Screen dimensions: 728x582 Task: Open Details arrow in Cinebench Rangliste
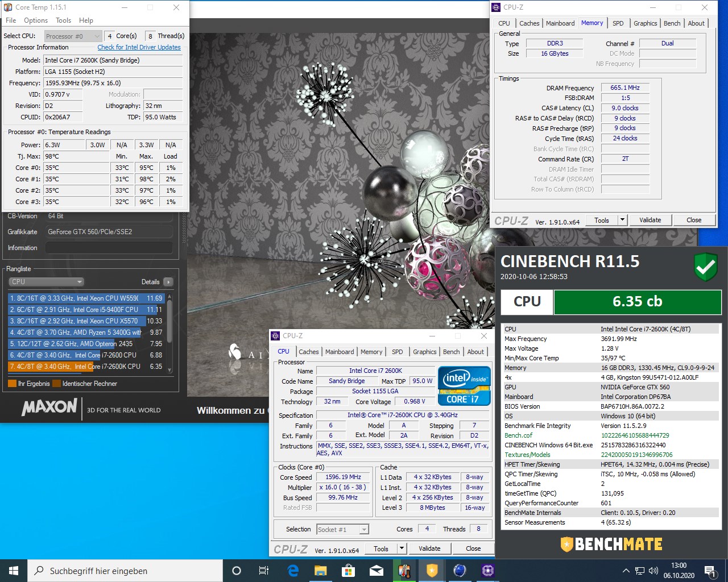pyautogui.click(x=168, y=282)
